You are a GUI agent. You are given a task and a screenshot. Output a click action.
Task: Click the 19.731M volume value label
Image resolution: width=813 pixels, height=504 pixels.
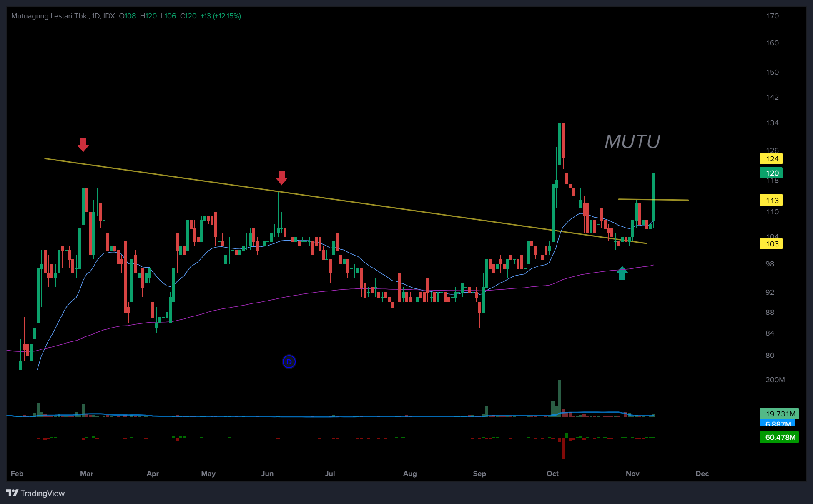pos(780,414)
